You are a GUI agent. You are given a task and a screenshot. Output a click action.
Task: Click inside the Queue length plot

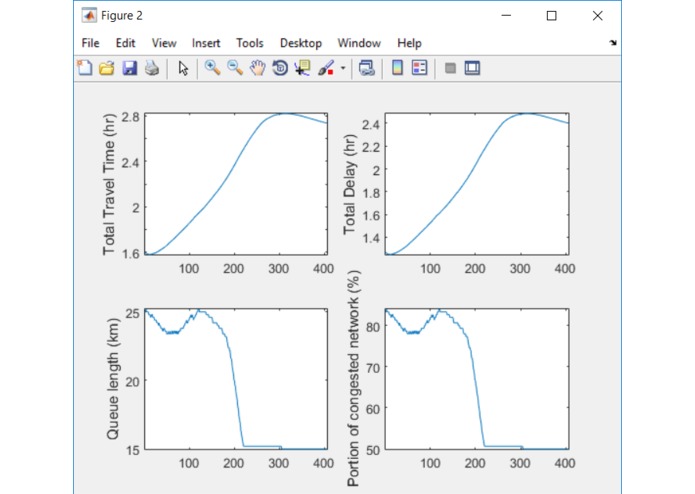pyautogui.click(x=236, y=379)
